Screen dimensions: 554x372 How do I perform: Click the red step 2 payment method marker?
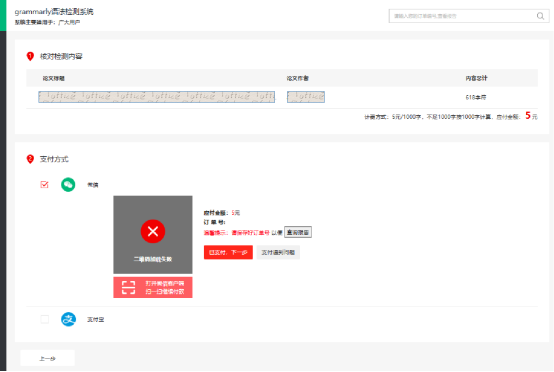pos(30,159)
